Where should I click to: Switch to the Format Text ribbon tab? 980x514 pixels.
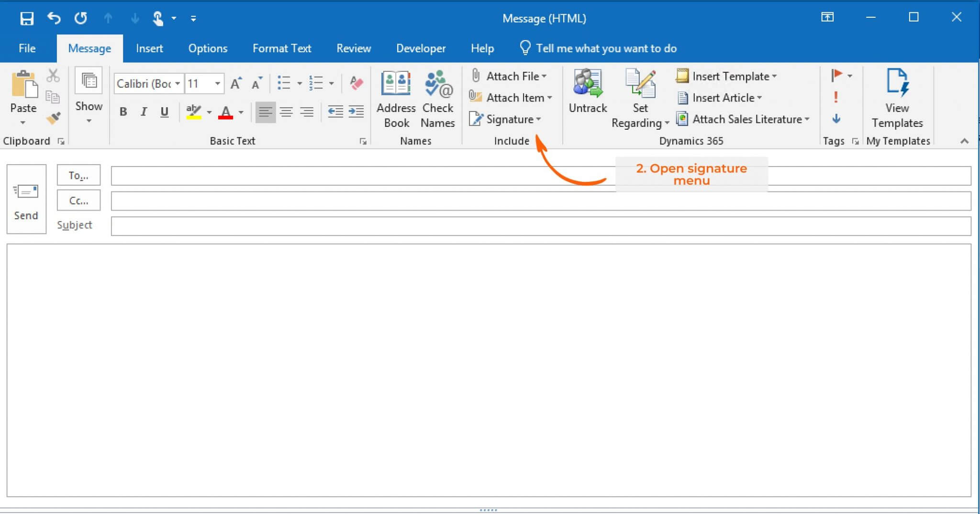point(281,48)
